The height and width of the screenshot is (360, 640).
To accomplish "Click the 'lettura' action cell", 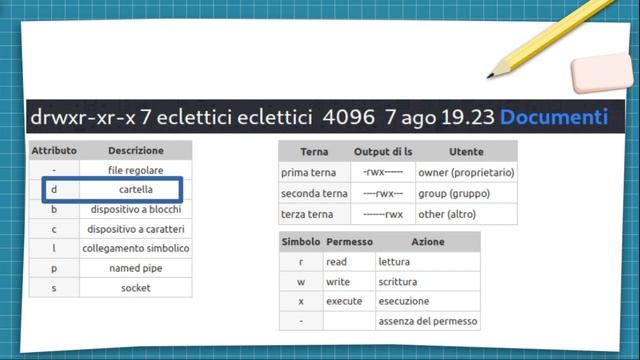I will tap(428, 262).
